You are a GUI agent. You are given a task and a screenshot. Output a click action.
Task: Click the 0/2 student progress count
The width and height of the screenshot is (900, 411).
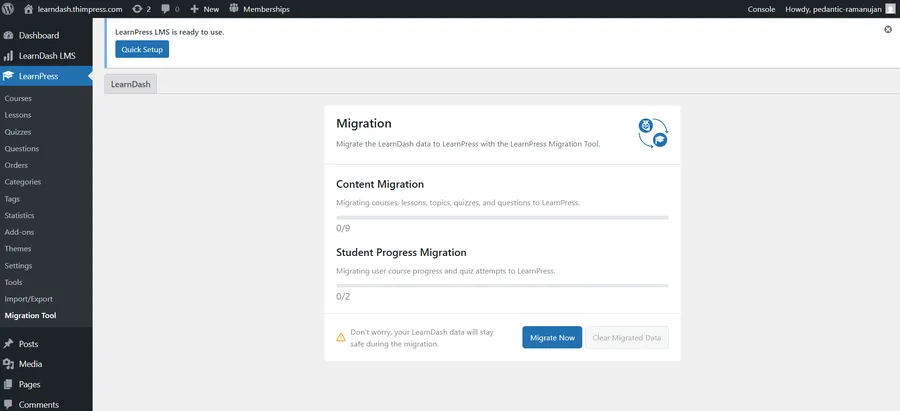343,297
